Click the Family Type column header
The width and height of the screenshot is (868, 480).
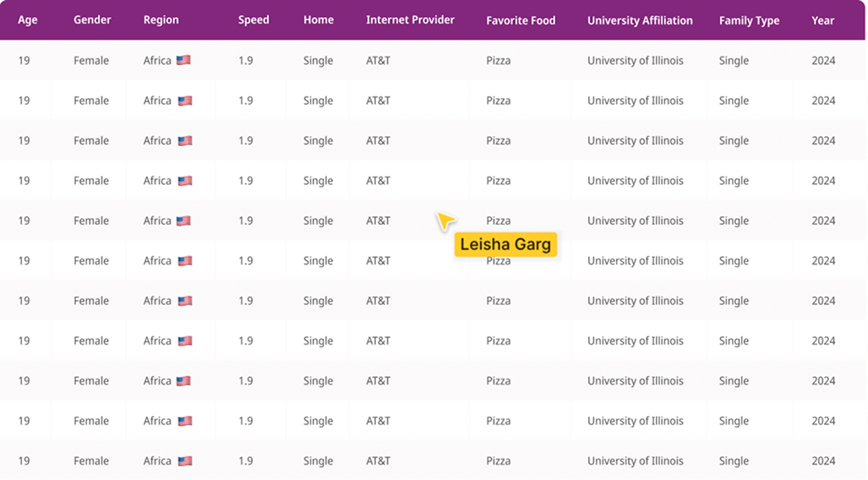point(749,20)
